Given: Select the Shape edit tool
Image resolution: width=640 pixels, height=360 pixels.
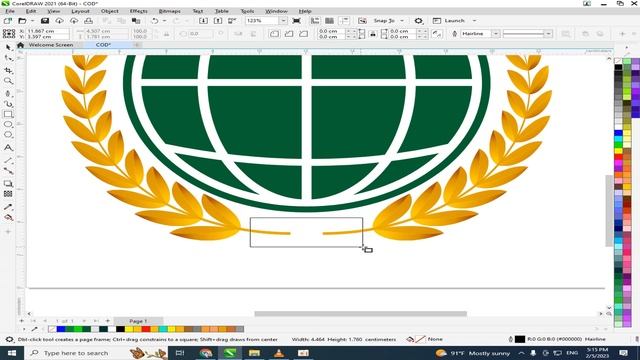Looking at the screenshot, I should pos(8,59).
